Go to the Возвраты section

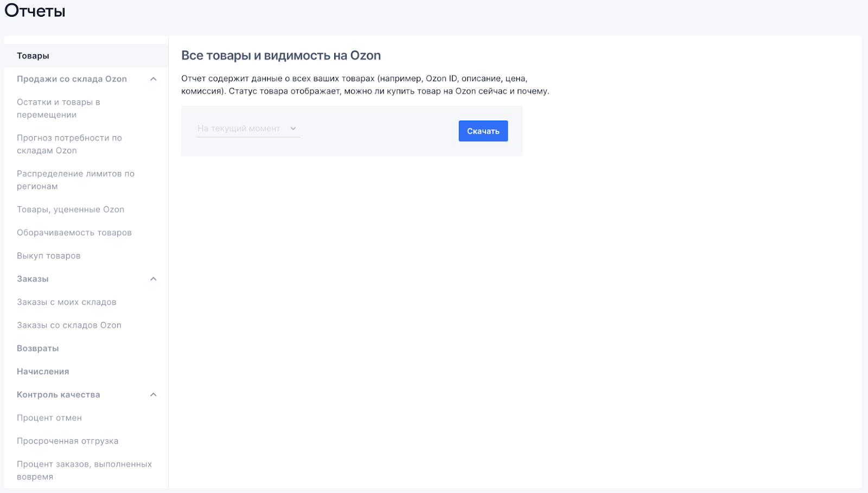38,349
